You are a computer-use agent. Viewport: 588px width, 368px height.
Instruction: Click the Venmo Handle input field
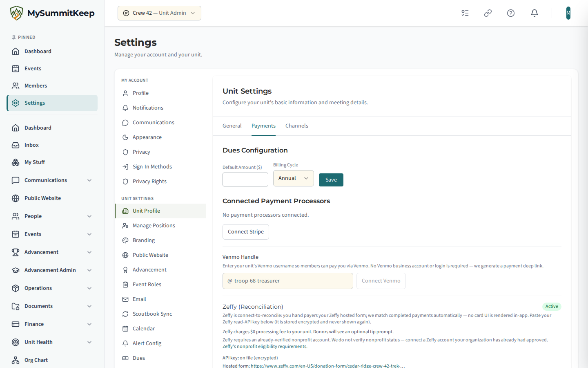(288, 281)
